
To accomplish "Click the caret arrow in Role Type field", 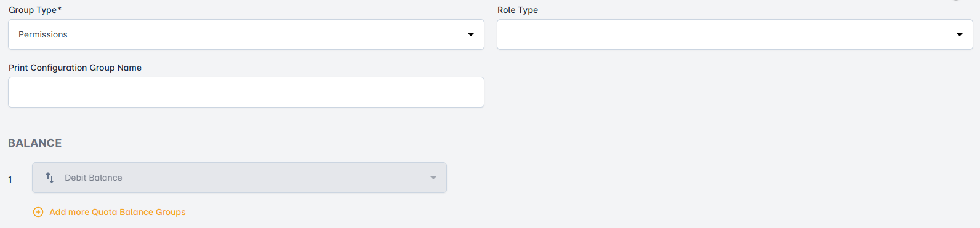I will [x=960, y=35].
